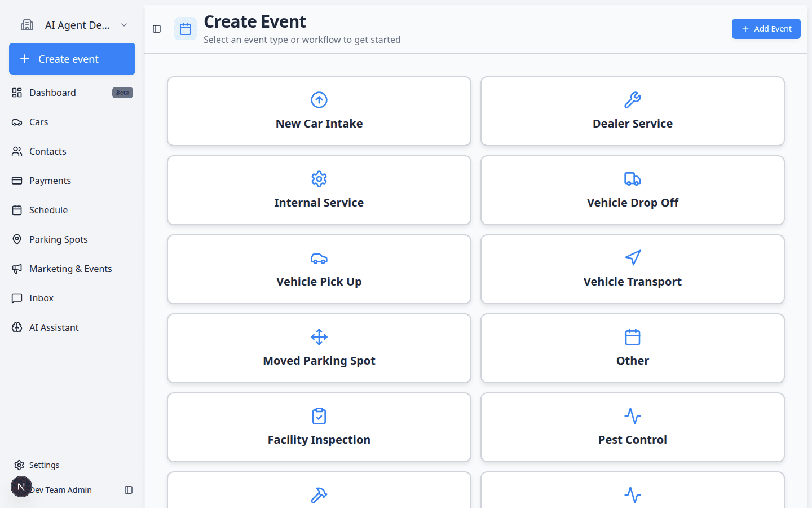Click the panel icon next to Dev Team Admin
The width and height of the screenshot is (812, 508).
129,490
